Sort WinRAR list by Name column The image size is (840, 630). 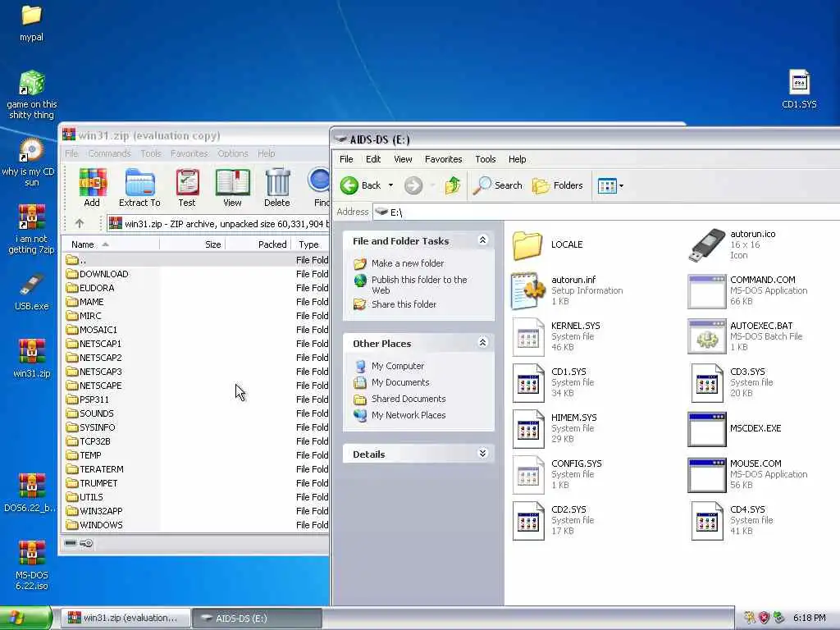point(111,244)
